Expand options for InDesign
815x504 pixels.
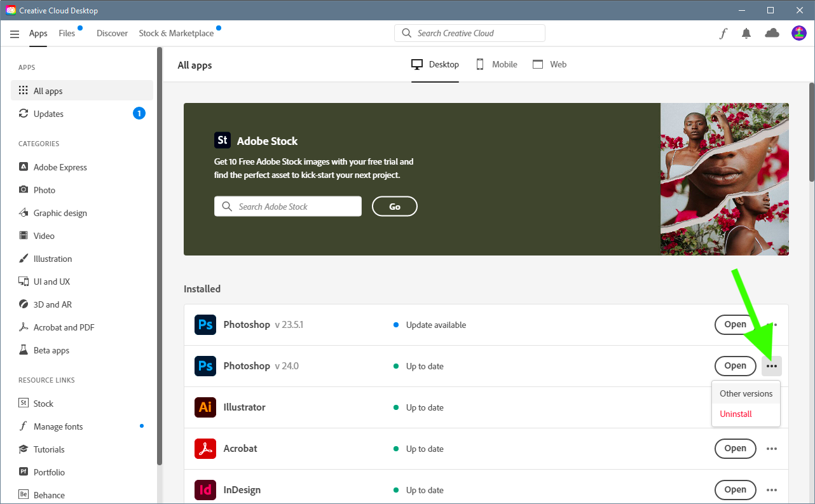[772, 489]
